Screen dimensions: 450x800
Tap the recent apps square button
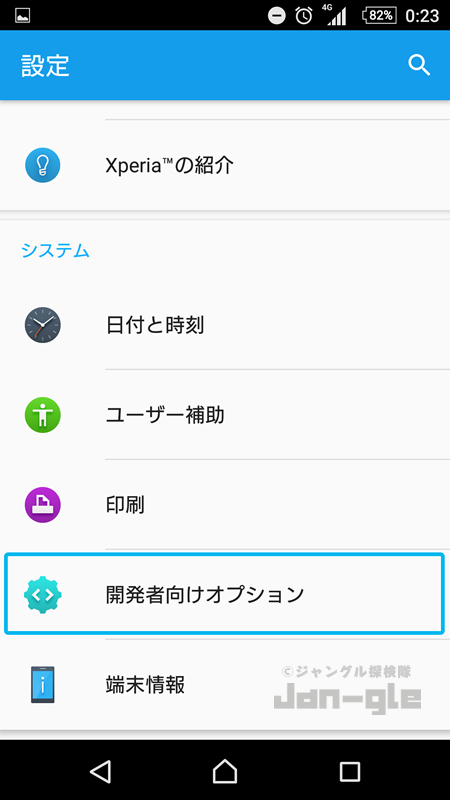pyautogui.click(x=350, y=771)
